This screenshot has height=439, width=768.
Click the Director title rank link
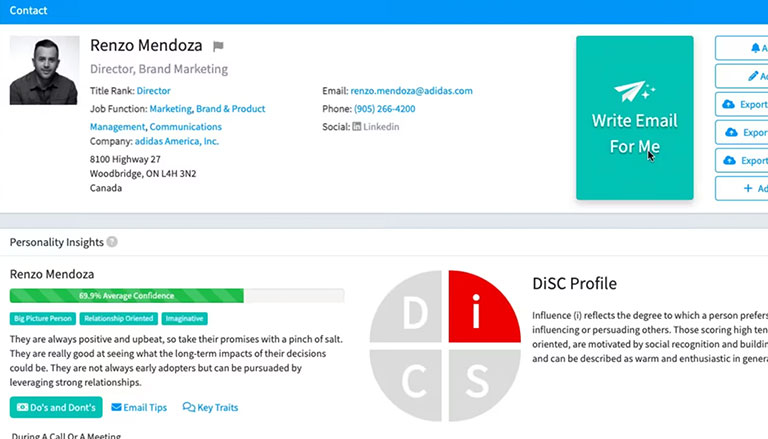153,91
